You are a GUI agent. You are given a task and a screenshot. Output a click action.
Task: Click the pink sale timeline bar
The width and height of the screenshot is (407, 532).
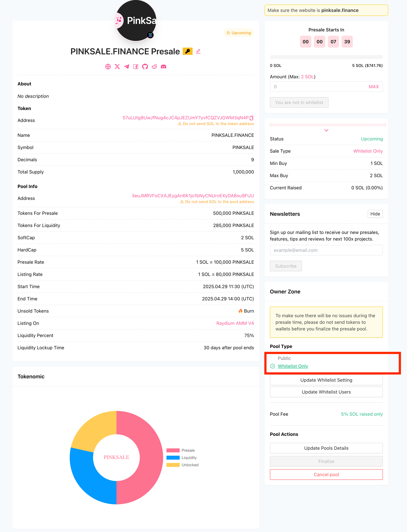click(x=328, y=125)
